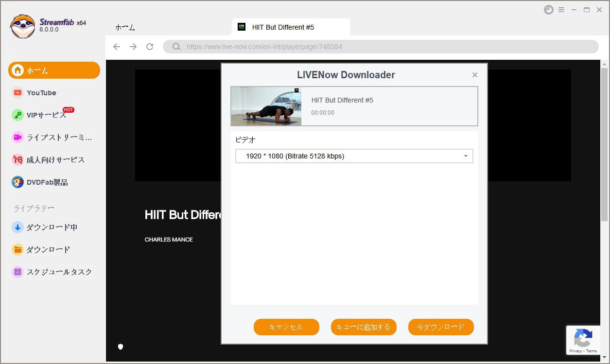The width and height of the screenshot is (610, 364).
Task: Click the dropdown arrow of the video selector
Action: click(x=466, y=156)
